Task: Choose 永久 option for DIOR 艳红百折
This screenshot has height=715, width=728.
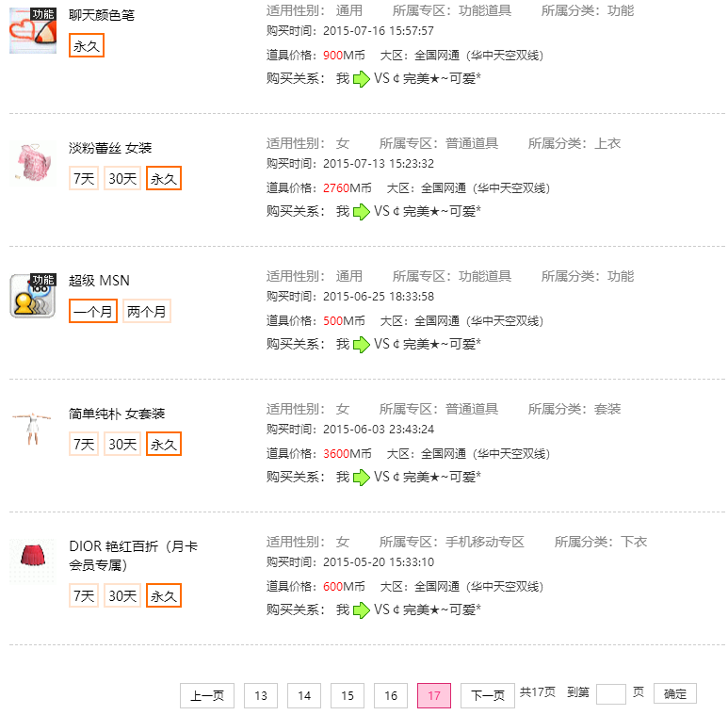Action: (164, 595)
